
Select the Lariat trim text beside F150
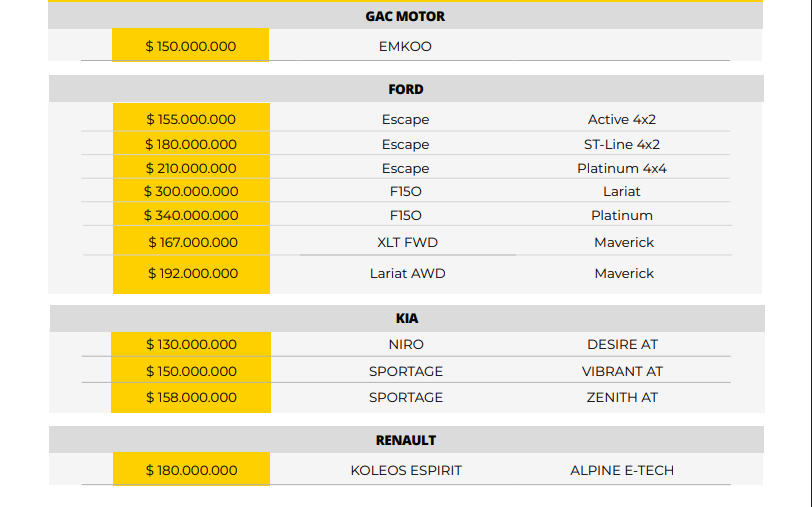point(621,191)
